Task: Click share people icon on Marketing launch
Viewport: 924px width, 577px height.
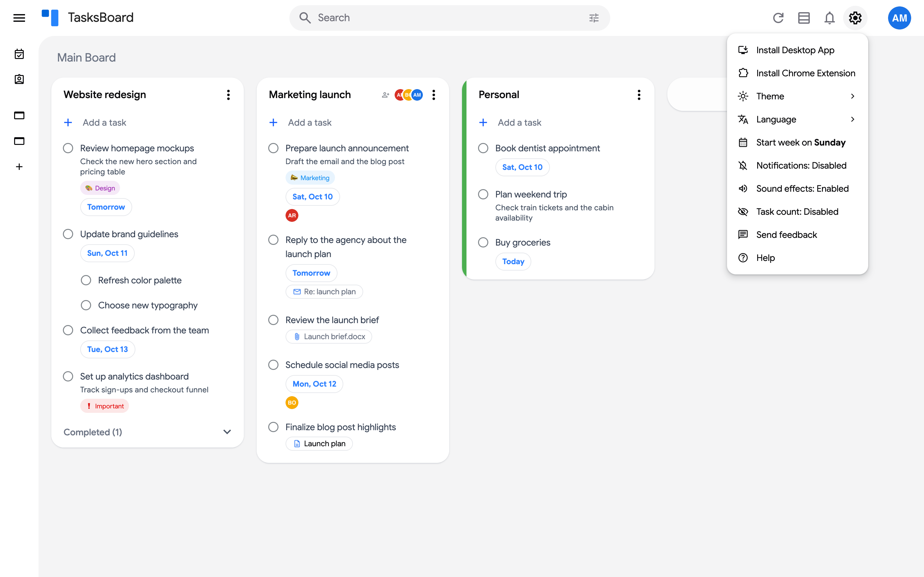Action: click(385, 95)
